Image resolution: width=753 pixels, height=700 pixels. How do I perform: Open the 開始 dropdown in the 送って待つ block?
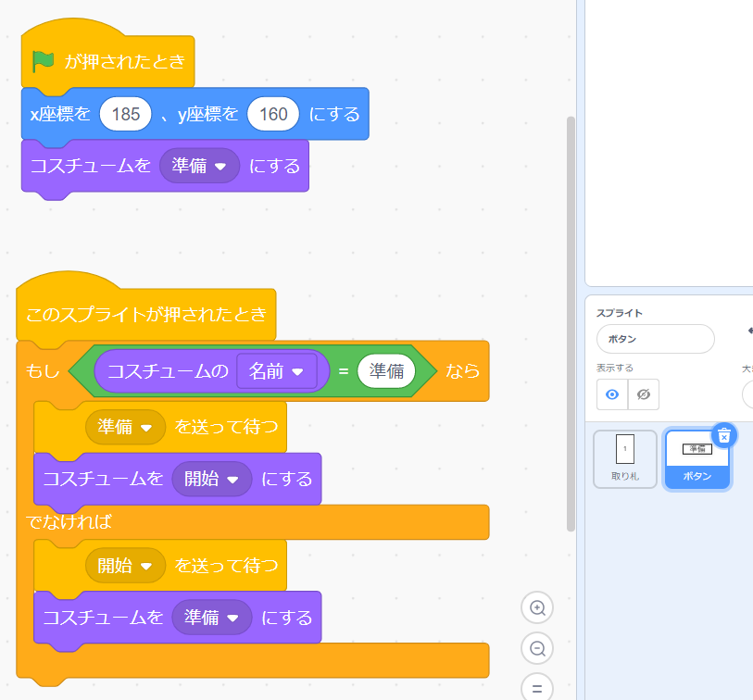pyautogui.click(x=125, y=566)
